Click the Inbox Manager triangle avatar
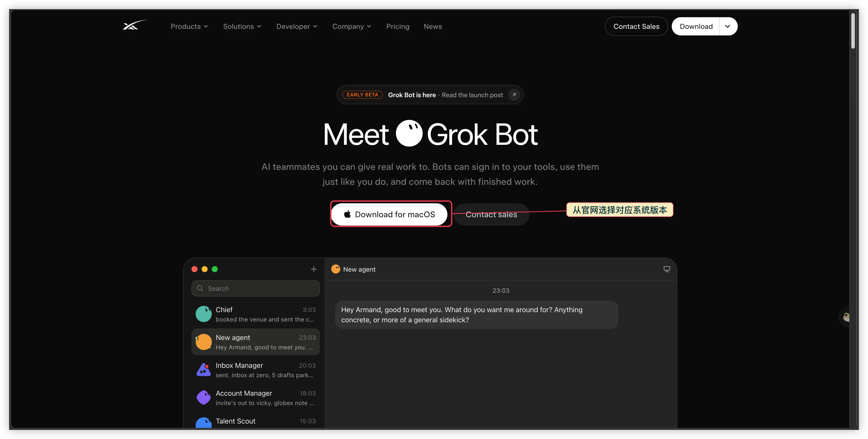This screenshot has width=868, height=439. click(x=204, y=370)
